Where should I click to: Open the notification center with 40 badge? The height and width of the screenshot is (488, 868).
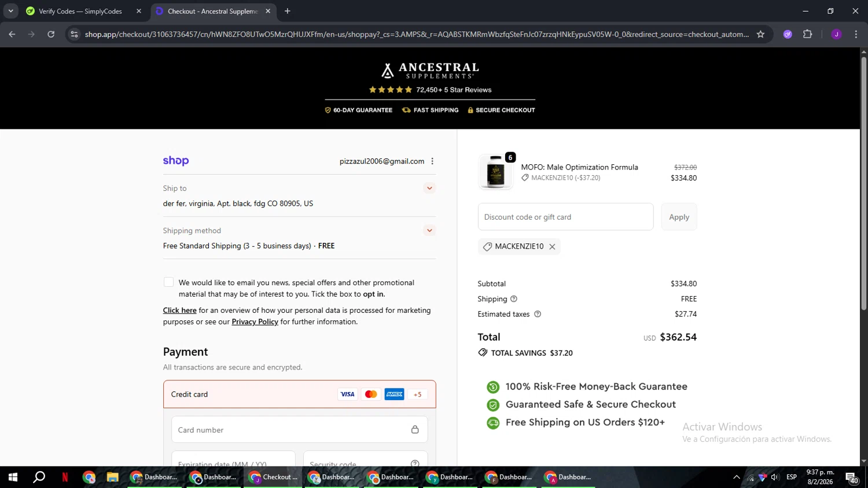pos(852,478)
